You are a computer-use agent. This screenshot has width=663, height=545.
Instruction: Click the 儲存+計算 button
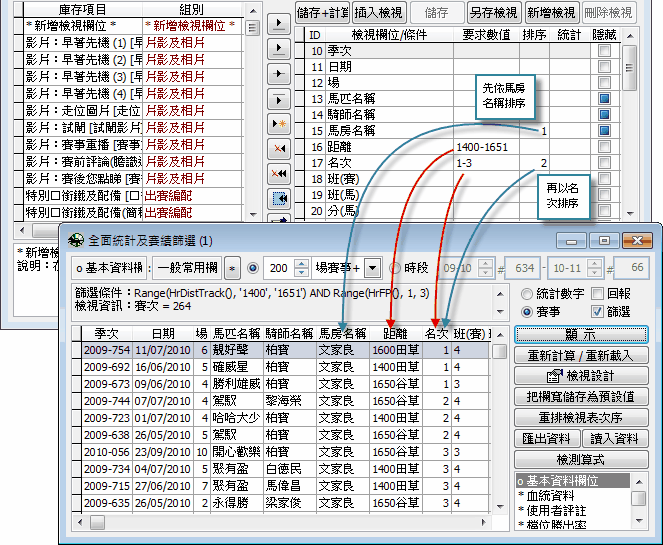(x=322, y=13)
